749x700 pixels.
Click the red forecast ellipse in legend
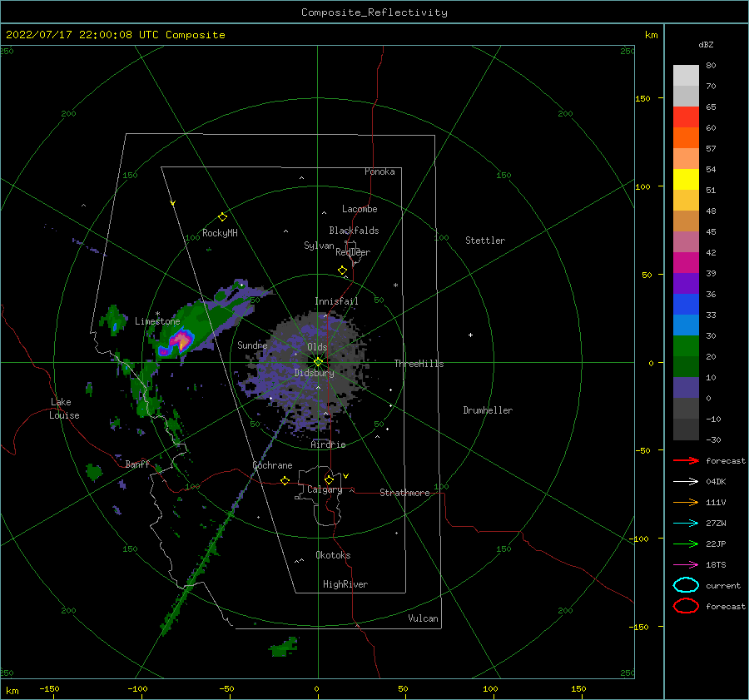(686, 606)
